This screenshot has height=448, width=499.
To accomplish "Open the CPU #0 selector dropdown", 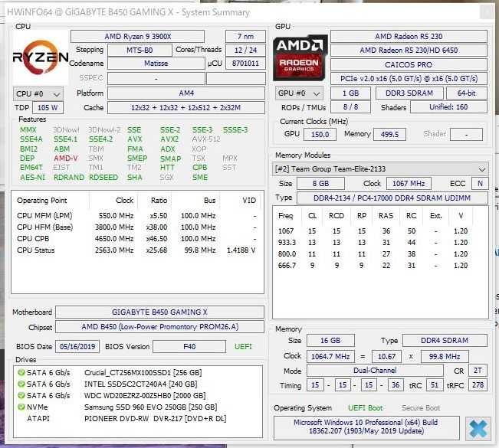I will [38, 94].
